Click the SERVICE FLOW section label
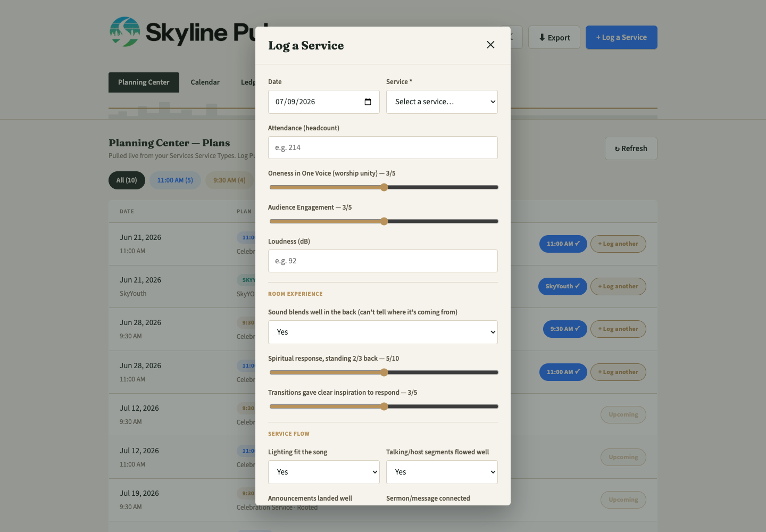This screenshot has height=532, width=766. coord(289,434)
